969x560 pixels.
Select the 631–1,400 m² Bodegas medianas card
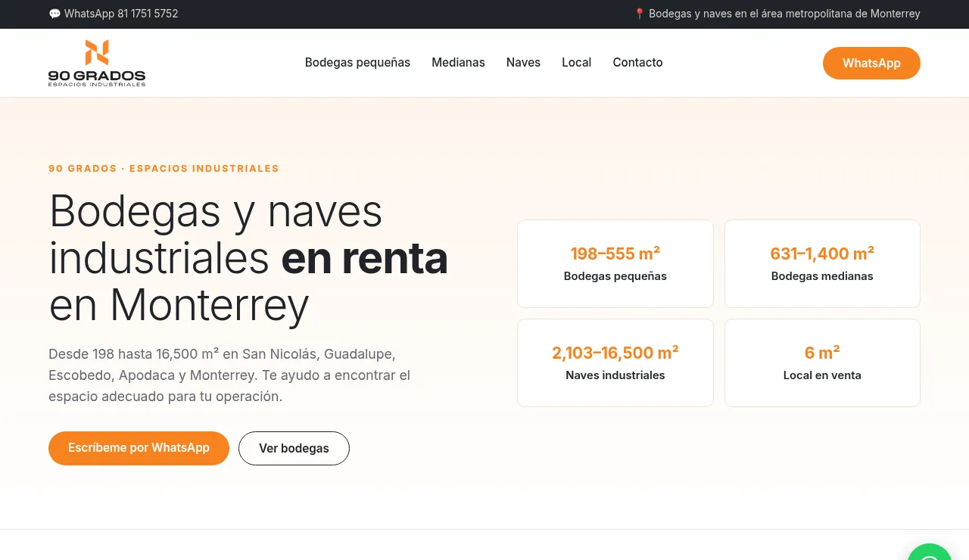pyautogui.click(x=822, y=263)
